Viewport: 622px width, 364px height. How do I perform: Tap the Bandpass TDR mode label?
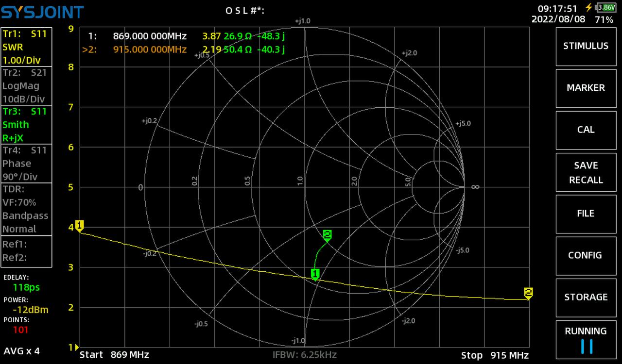click(x=25, y=215)
